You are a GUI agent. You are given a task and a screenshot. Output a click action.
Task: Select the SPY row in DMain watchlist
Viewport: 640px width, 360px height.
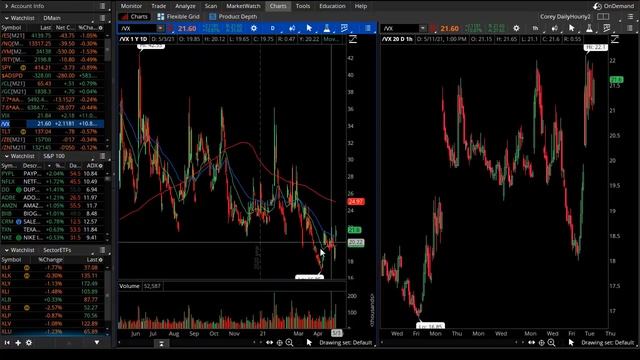point(52,68)
